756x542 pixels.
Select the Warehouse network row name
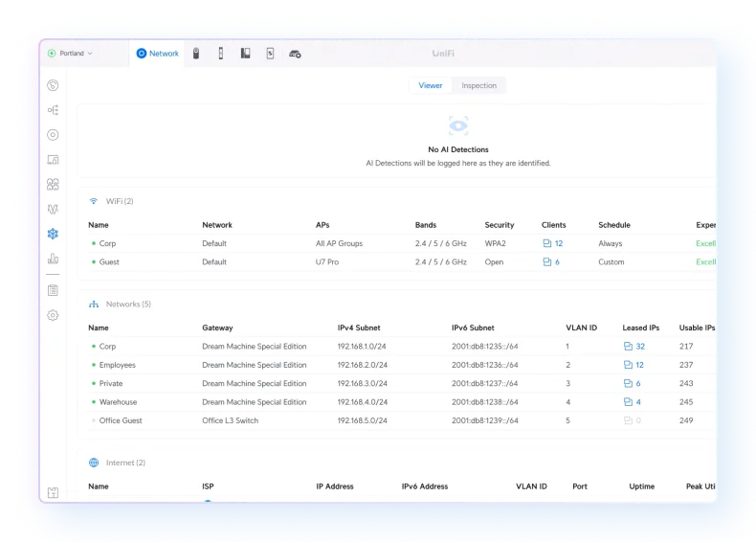pyautogui.click(x=118, y=401)
